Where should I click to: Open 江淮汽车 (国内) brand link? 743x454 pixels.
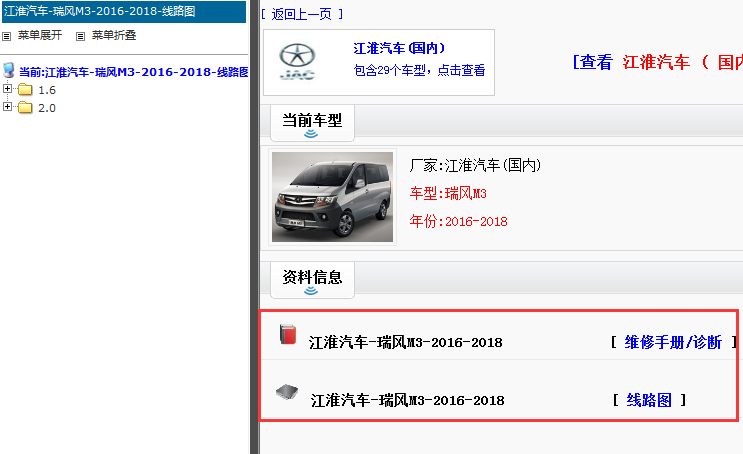(399, 48)
